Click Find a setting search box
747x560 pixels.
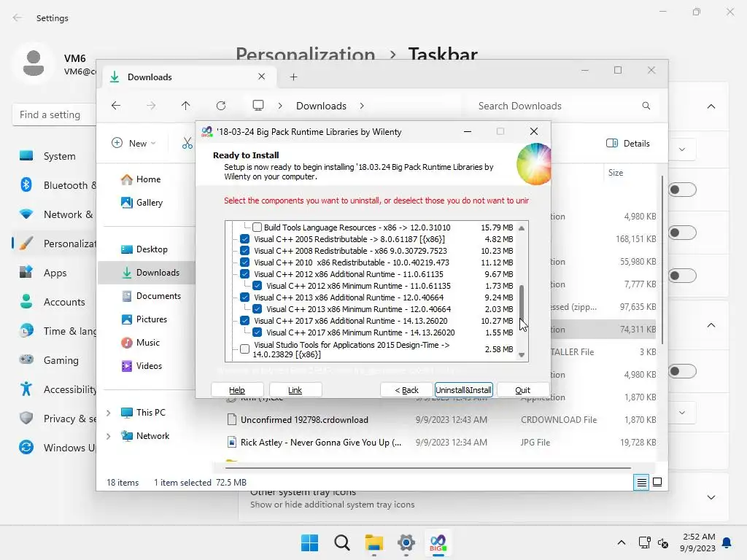click(54, 114)
